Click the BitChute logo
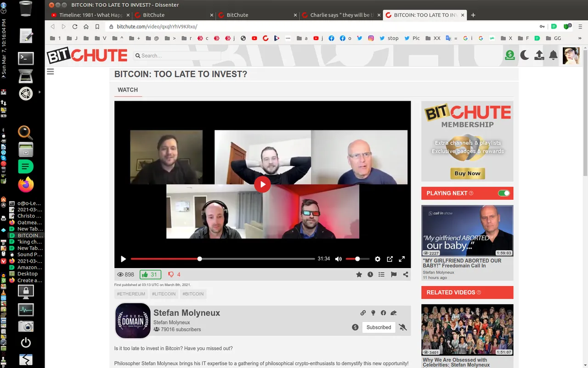 87,56
